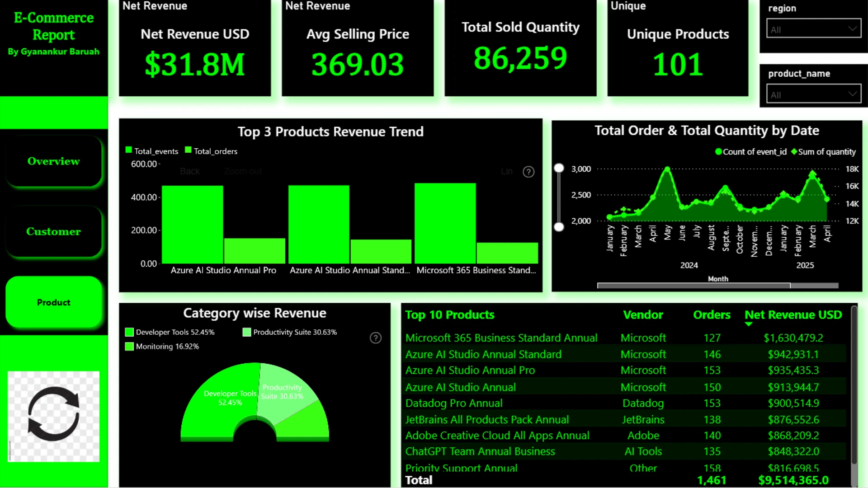
Task: Click the Net Revenue USD sort arrow
Action: pos(749,324)
